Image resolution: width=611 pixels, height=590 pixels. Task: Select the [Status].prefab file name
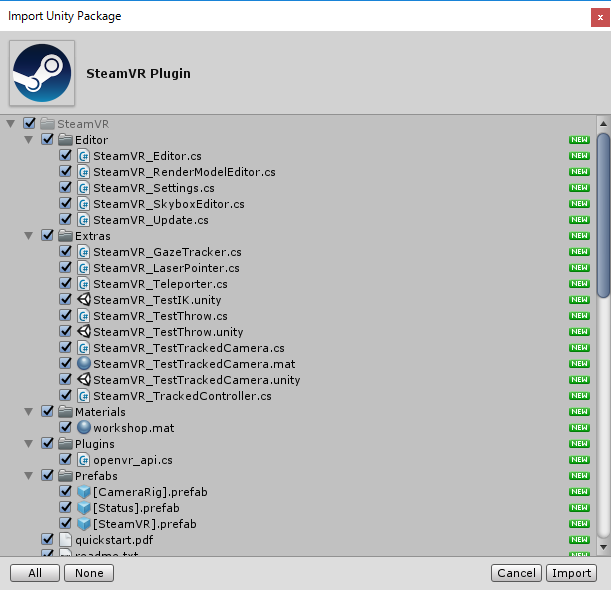136,508
